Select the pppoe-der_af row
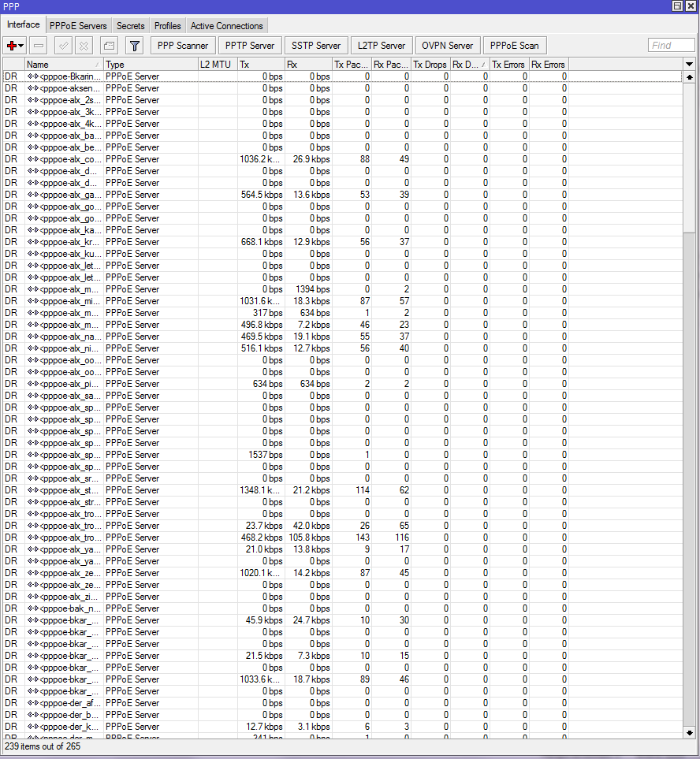The width and height of the screenshot is (700, 759). tap(343, 703)
